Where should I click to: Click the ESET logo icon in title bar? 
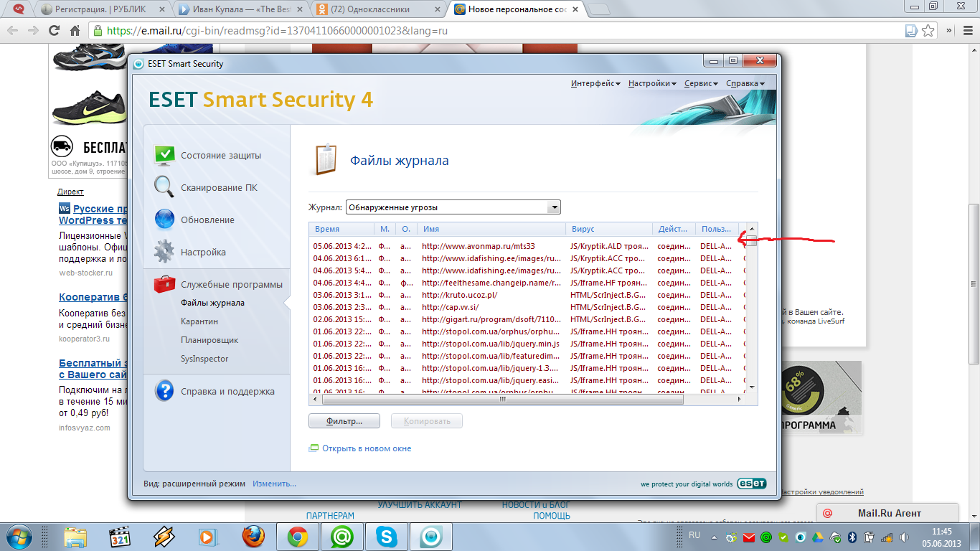(138, 63)
